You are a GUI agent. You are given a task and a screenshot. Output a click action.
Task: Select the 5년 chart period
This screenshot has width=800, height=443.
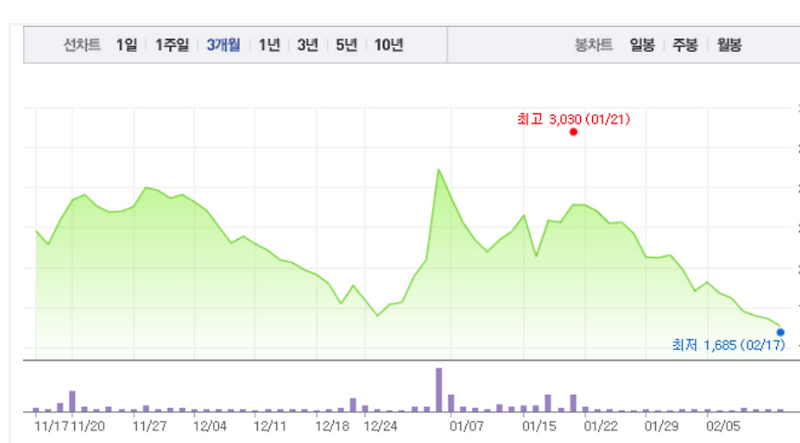[346, 45]
